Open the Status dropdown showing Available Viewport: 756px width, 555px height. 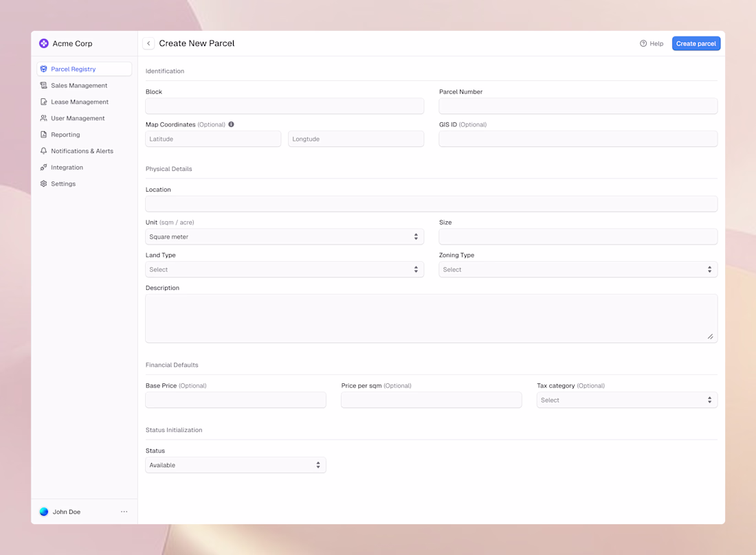tap(236, 465)
